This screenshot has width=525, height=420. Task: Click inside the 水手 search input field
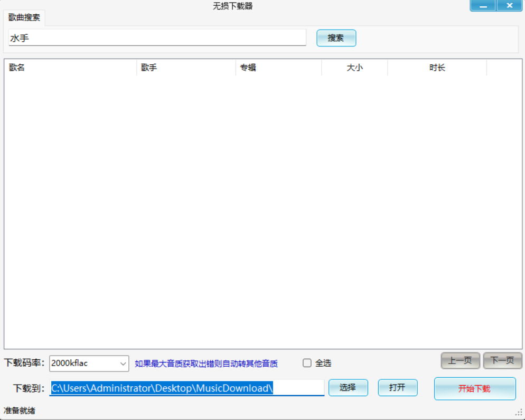tap(156, 37)
